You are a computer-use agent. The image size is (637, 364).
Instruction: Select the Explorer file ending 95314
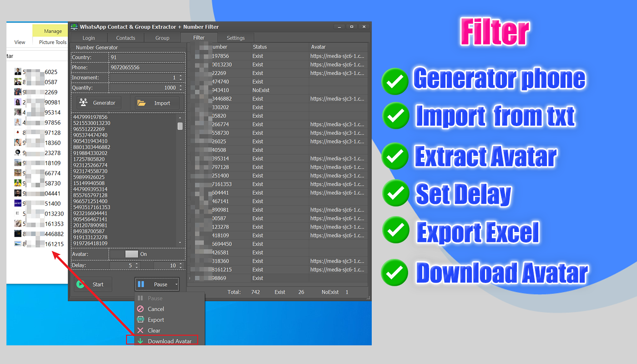point(37,112)
